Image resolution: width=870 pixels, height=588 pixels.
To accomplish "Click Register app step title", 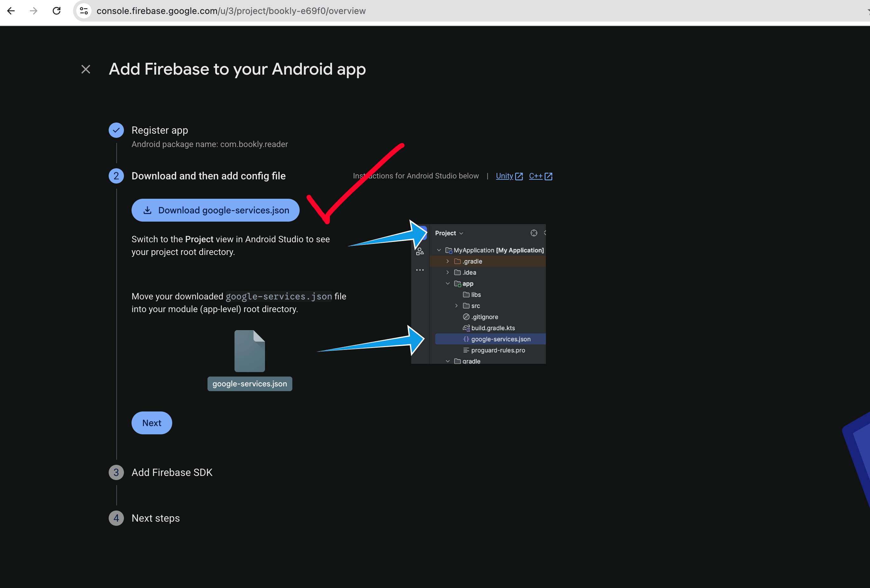I will [160, 130].
